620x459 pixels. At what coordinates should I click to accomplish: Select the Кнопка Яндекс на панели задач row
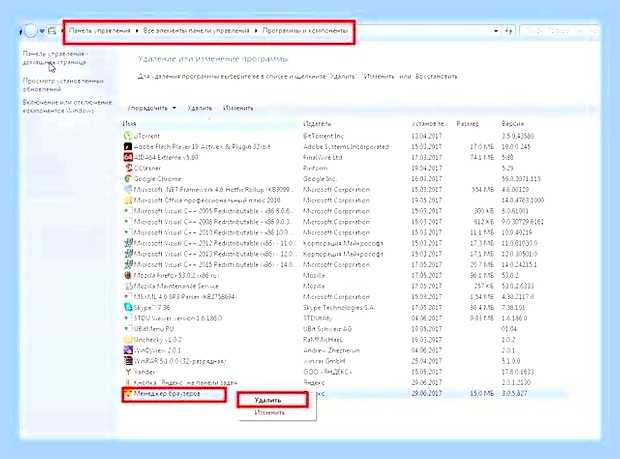click(x=346, y=383)
